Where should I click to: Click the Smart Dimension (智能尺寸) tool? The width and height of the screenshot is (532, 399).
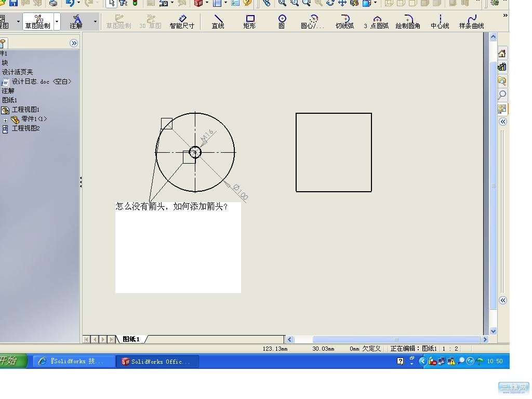coord(182,22)
